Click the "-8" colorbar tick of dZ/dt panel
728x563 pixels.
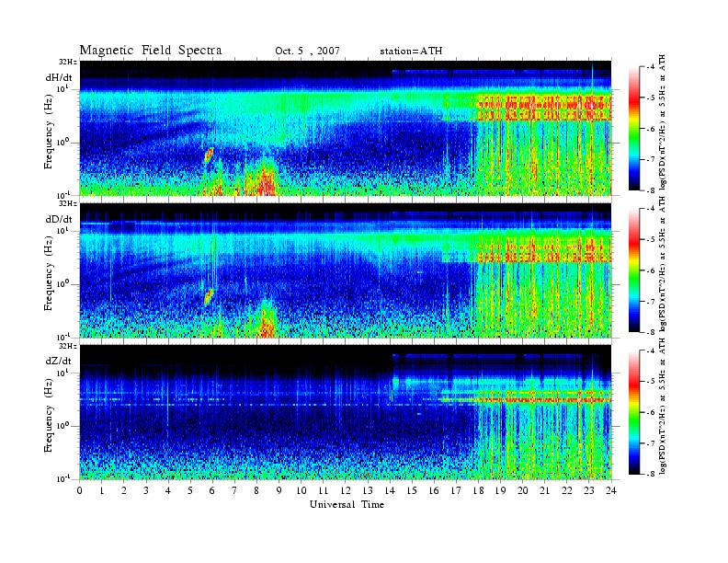click(x=650, y=474)
